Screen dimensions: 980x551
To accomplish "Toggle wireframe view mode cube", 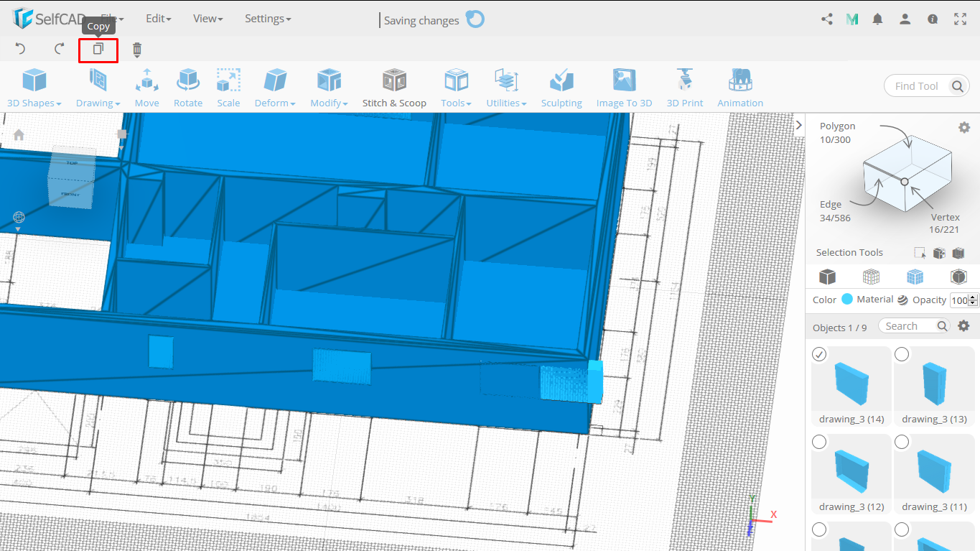I will point(871,277).
